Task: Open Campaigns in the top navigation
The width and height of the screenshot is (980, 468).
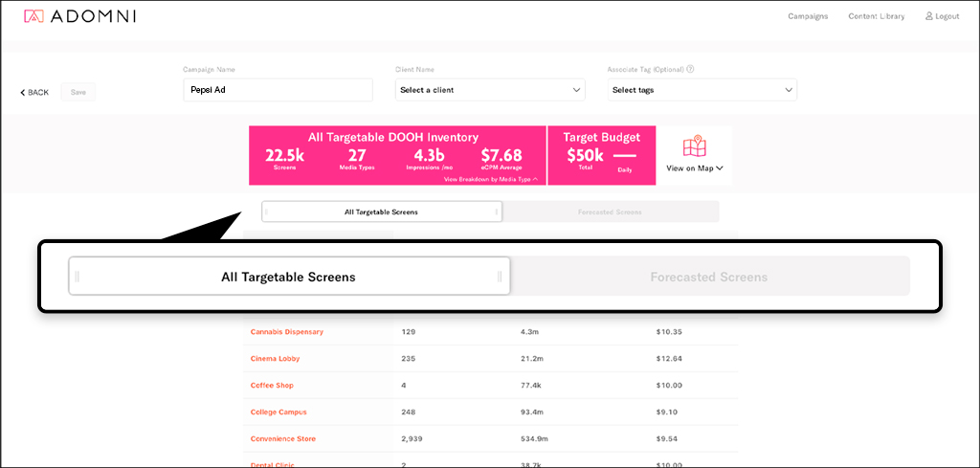Action: click(x=808, y=16)
